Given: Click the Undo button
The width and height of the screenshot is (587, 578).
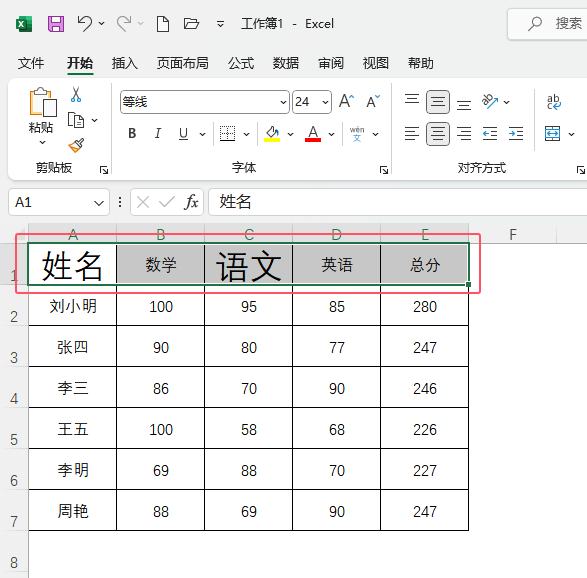Looking at the screenshot, I should click(85, 24).
